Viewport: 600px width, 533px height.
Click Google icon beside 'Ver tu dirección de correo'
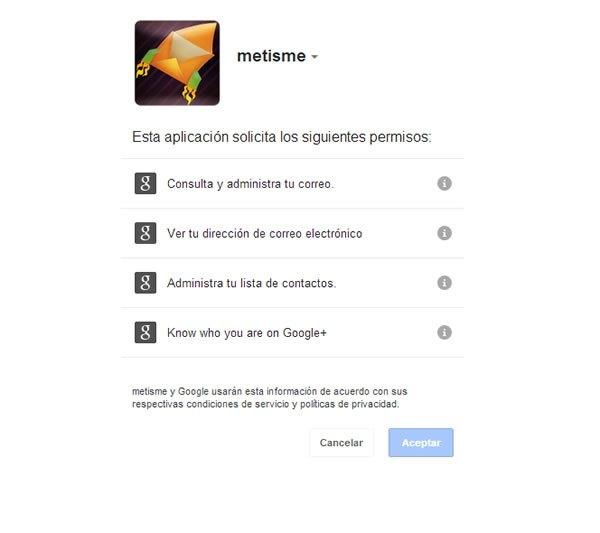click(x=145, y=233)
